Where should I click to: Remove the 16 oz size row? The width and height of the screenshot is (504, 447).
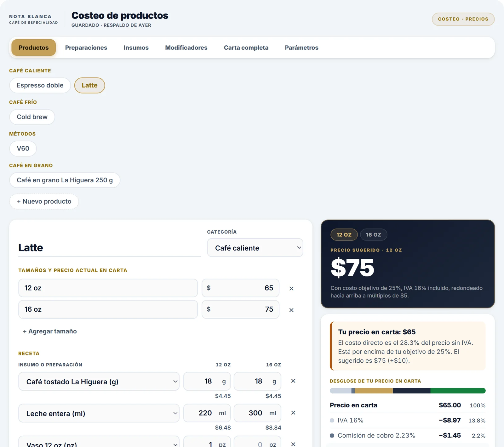click(x=291, y=310)
